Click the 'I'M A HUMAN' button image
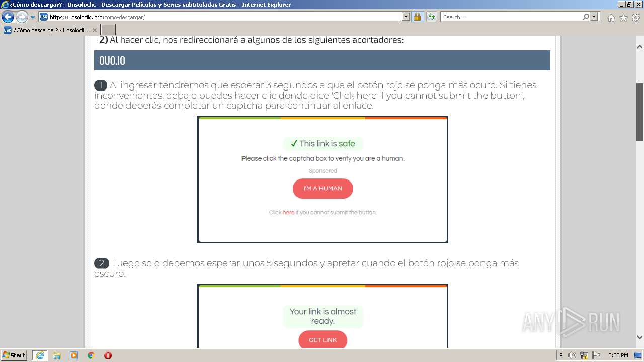Screen dimensions: 644x362 323,188
